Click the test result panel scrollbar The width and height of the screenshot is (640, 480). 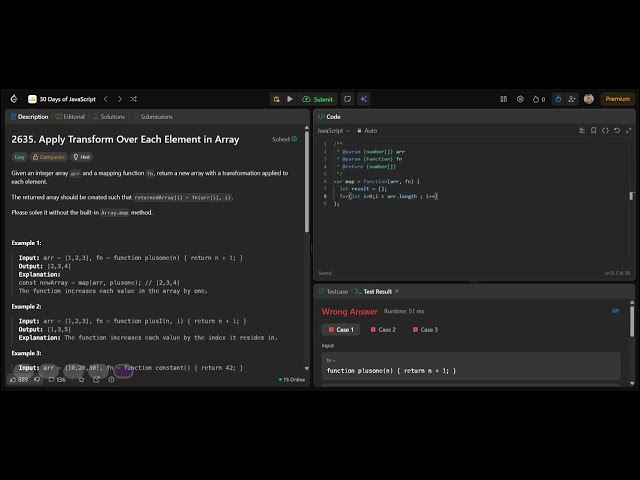click(x=632, y=322)
